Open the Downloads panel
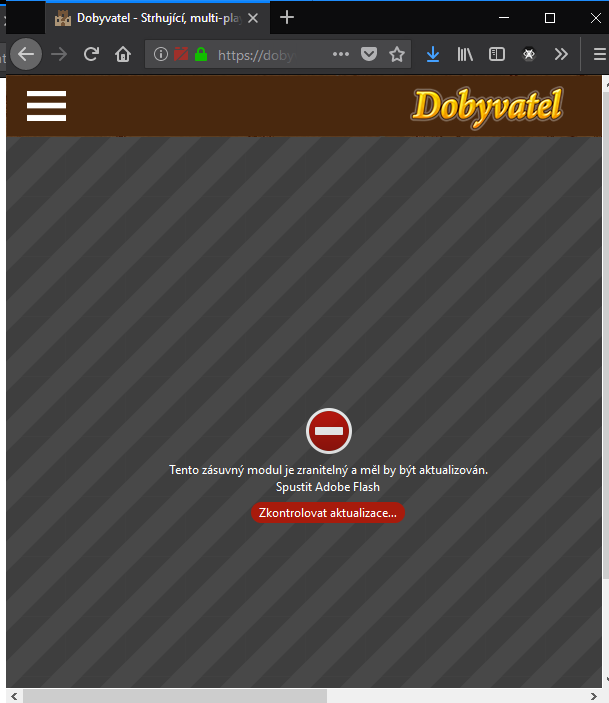 tap(433, 55)
